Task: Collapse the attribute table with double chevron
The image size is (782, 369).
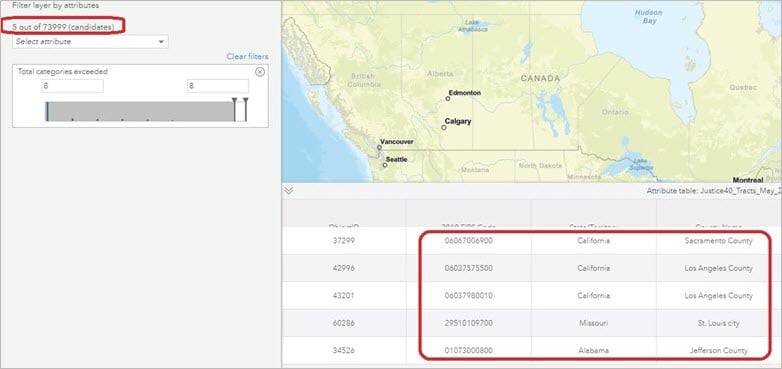Action: [x=288, y=191]
